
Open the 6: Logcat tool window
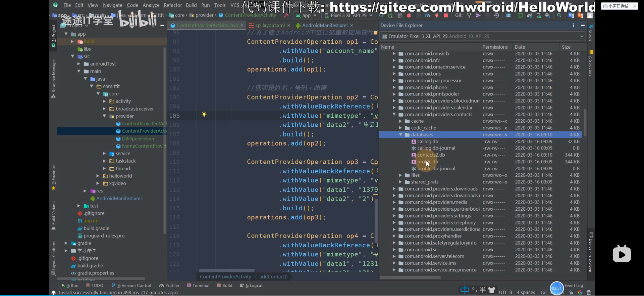click(251, 286)
